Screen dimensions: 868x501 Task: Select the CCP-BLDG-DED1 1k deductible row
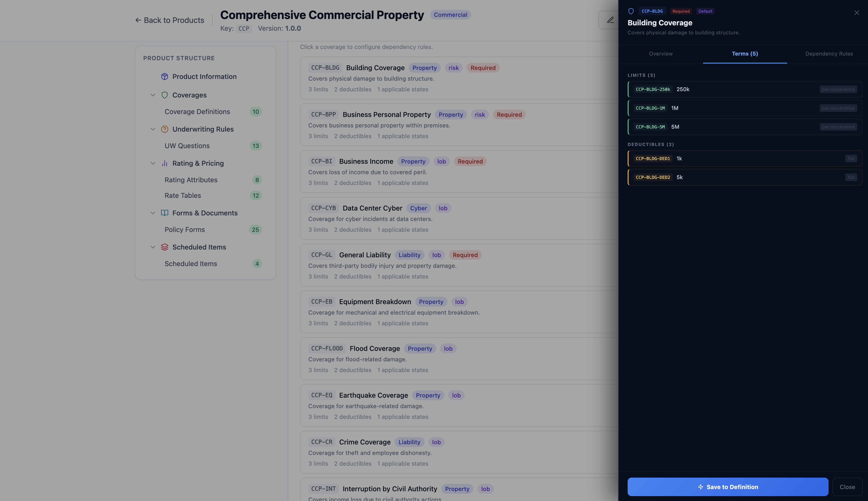point(745,158)
